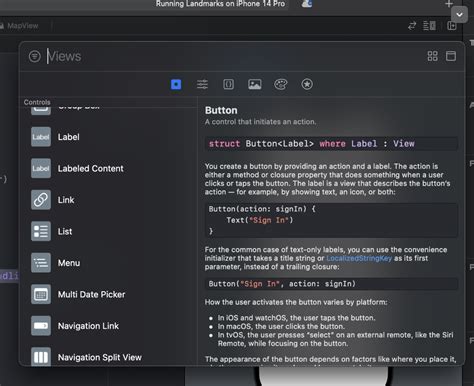
Task: Click the chevron-down button at top right
Action: [x=459, y=15]
